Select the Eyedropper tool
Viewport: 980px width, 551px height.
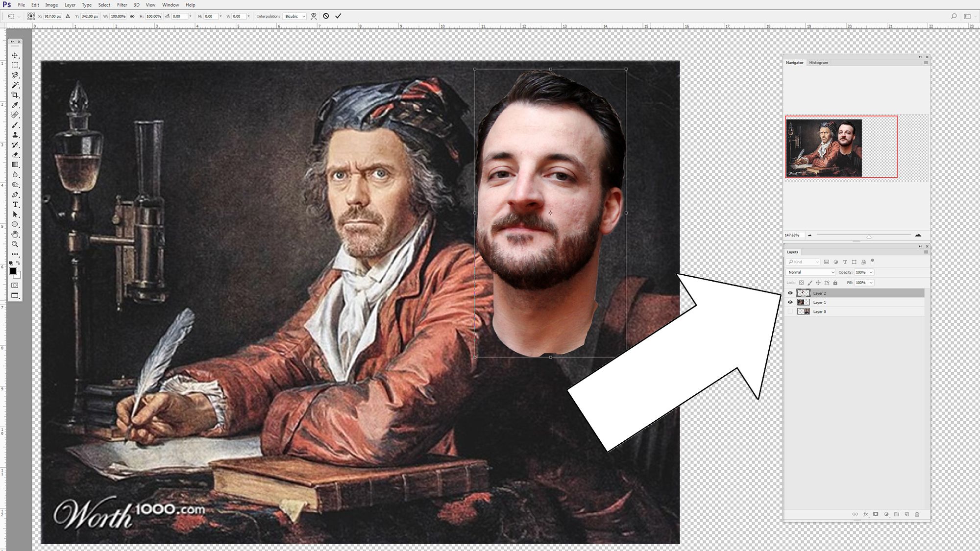[x=15, y=105]
